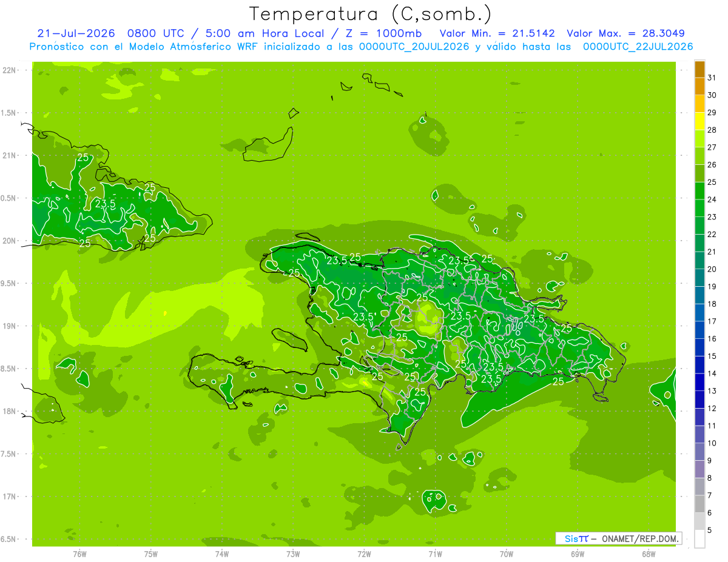Pick the amber swatch between 29 and 30
This screenshot has width=728, height=562.
pyautogui.click(x=699, y=104)
